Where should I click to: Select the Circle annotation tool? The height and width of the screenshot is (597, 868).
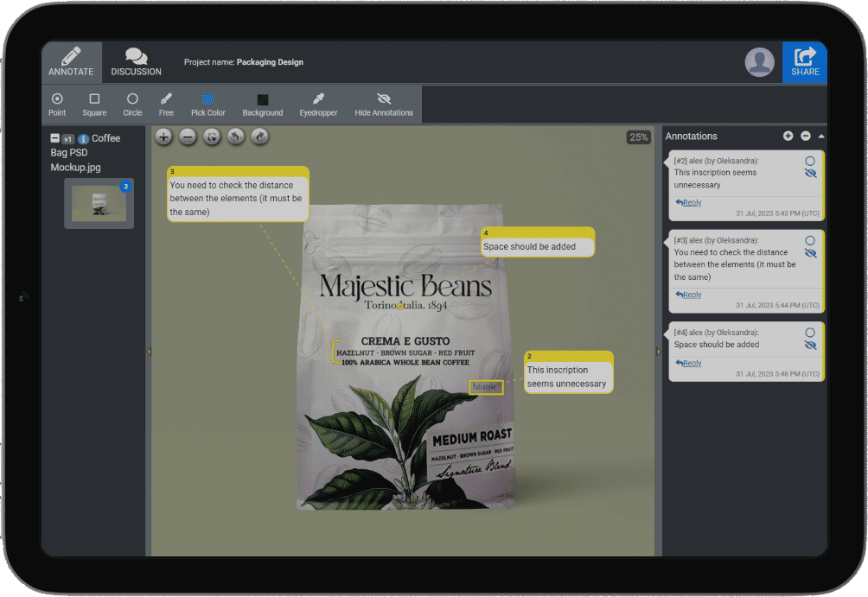[x=132, y=104]
